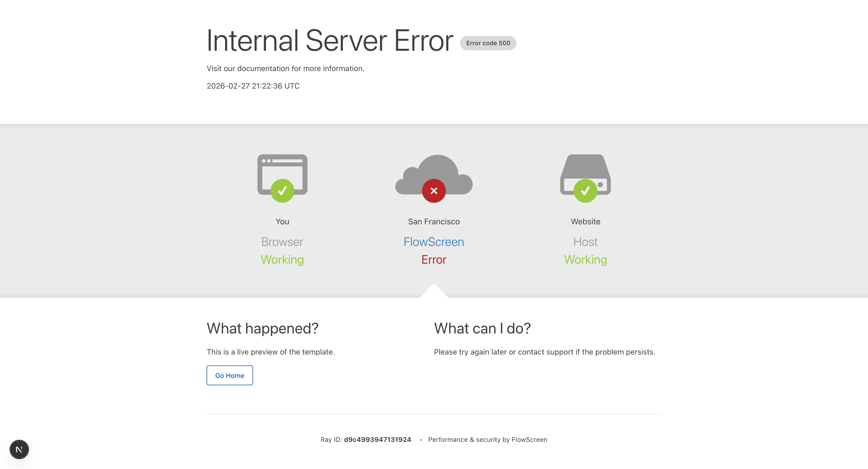
Task: Click the Error status under FlowScreen
Action: tap(434, 259)
